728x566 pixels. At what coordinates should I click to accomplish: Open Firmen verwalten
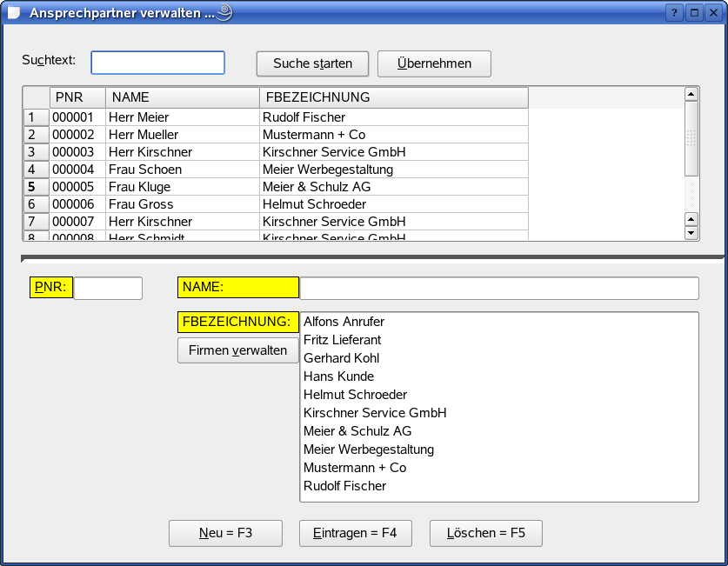[237, 350]
